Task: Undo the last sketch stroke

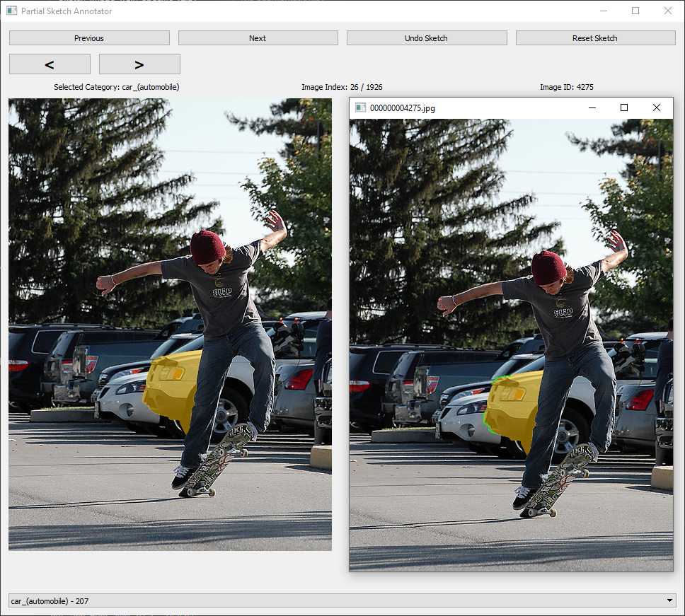Action: tap(427, 38)
